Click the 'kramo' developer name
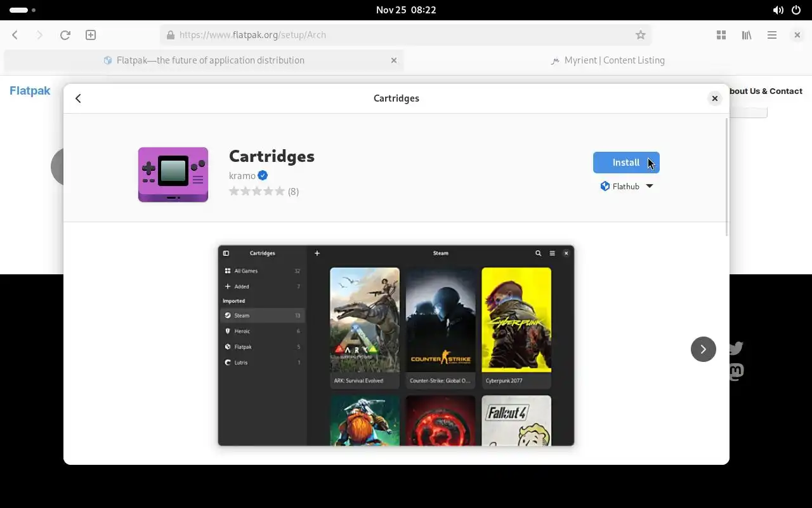The height and width of the screenshot is (508, 812). point(242,176)
